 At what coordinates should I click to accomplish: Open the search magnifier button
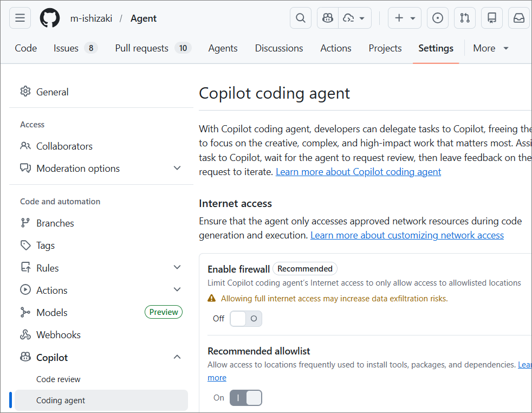tap(301, 18)
